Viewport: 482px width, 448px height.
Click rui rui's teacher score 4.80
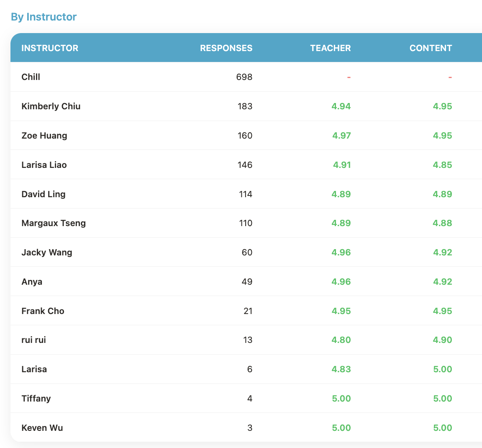(x=341, y=340)
